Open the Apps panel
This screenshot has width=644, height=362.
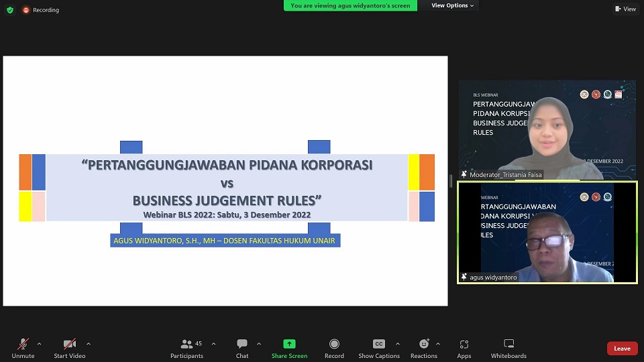[464, 345]
